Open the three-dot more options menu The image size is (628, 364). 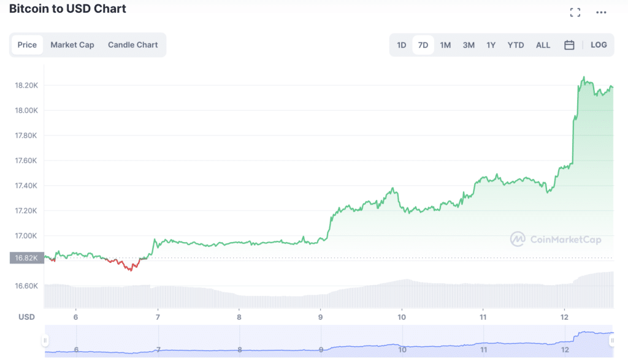point(601,12)
